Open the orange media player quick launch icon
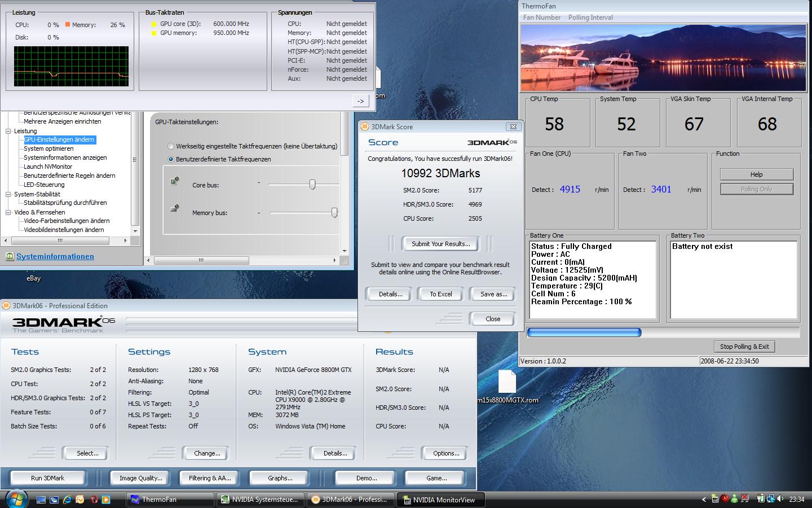The image size is (812, 508). (x=106, y=500)
